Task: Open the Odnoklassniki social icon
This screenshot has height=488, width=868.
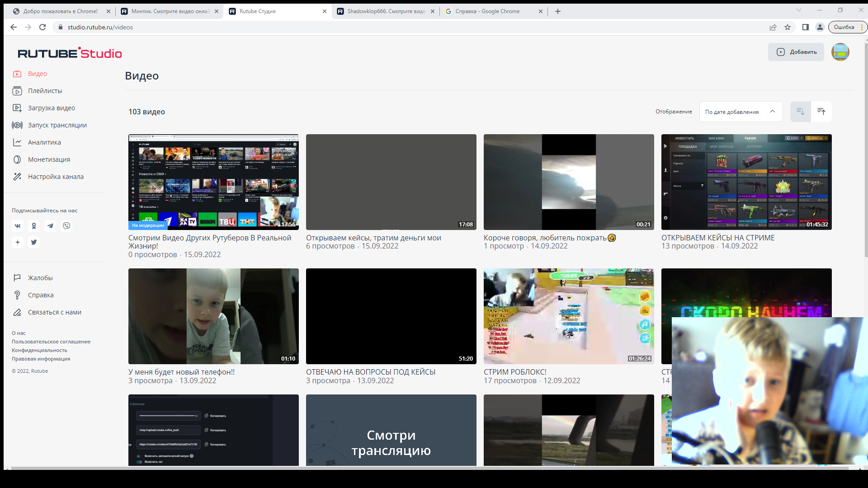Action: pos(34,226)
